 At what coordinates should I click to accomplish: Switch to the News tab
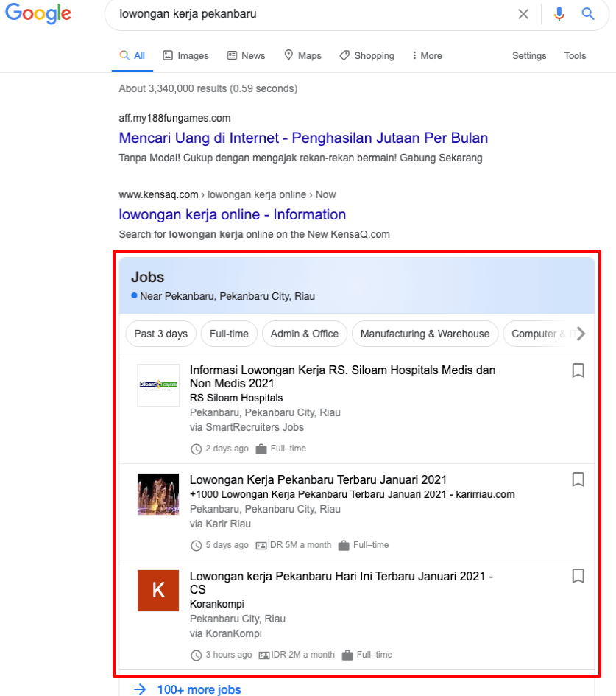pyautogui.click(x=246, y=56)
